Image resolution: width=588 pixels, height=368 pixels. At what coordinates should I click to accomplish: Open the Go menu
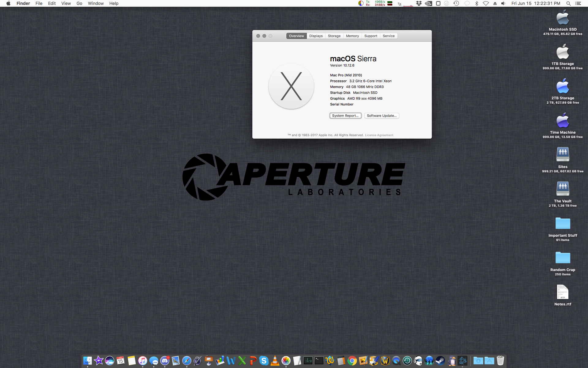pos(79,3)
